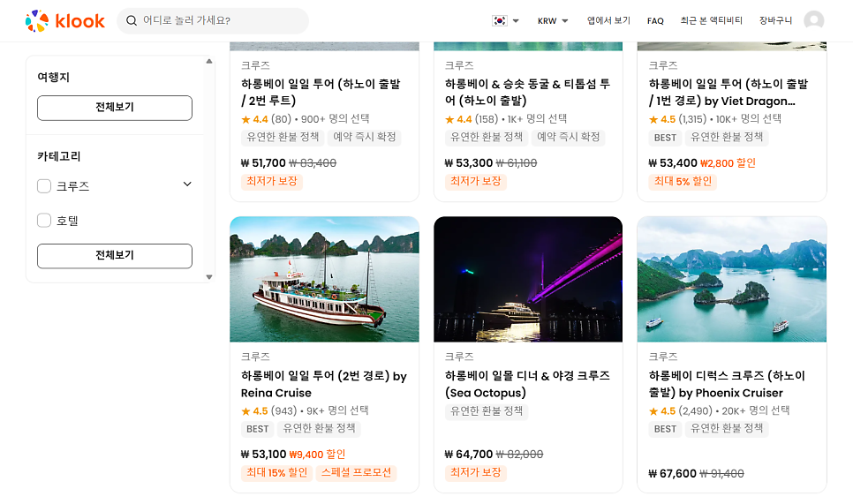Click the ₩9,400 할인 discount text

(317, 454)
